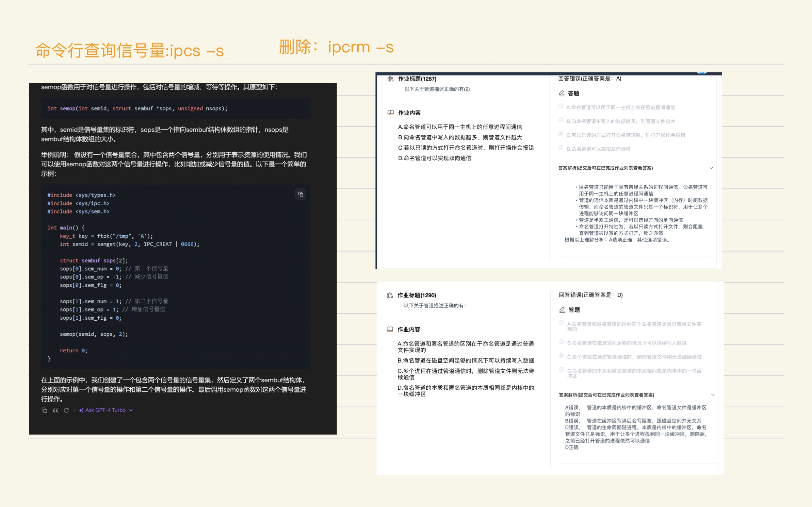This screenshot has width=812, height=507.
Task: Click the regenerate refresh icon
Action: pyautogui.click(x=66, y=410)
